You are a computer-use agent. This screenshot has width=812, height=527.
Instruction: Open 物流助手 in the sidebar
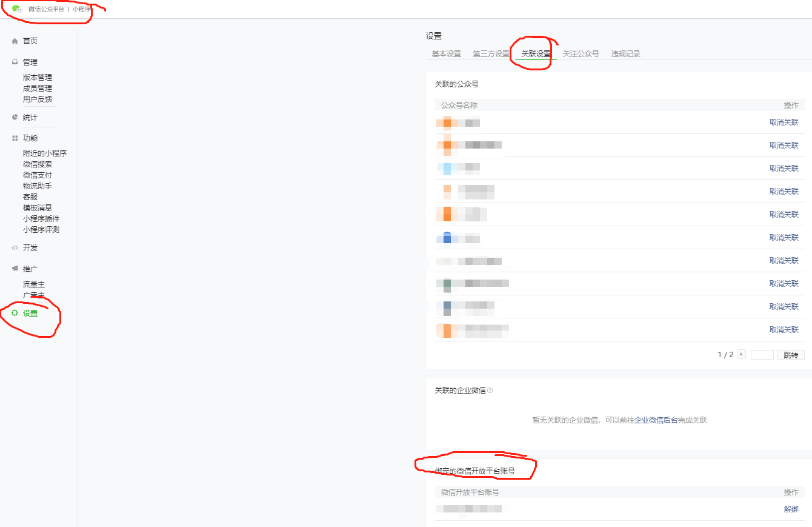click(x=38, y=186)
